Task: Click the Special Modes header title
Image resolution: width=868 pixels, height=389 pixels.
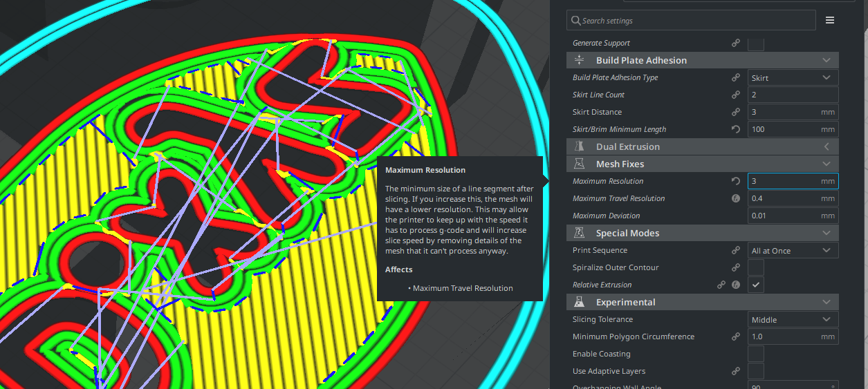Action: pos(627,233)
